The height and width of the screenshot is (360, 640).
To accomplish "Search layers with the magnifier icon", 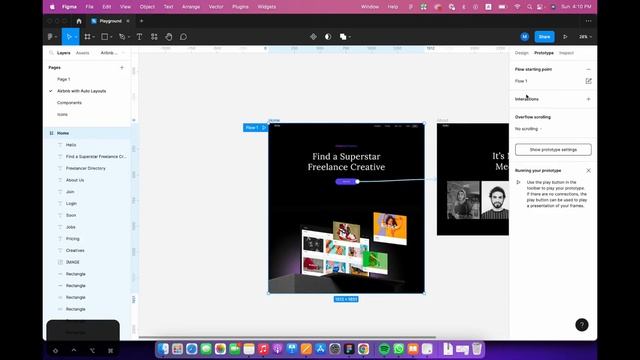I will click(x=51, y=53).
